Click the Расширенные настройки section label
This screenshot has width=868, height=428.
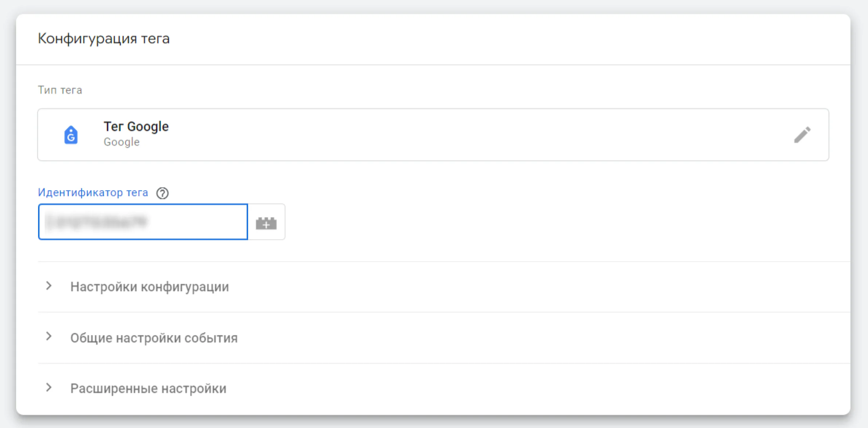click(x=149, y=388)
